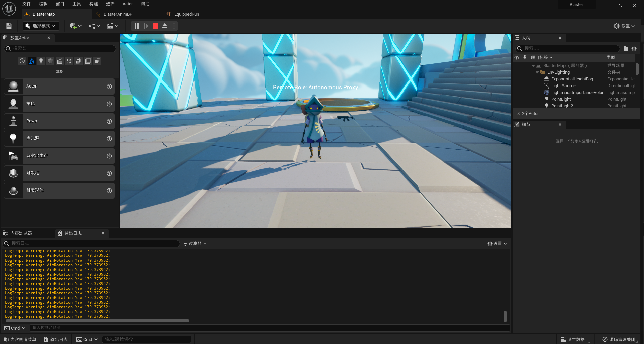The width and height of the screenshot is (644, 344).
Task: Close the 输出日志 tab
Action: [x=103, y=233]
